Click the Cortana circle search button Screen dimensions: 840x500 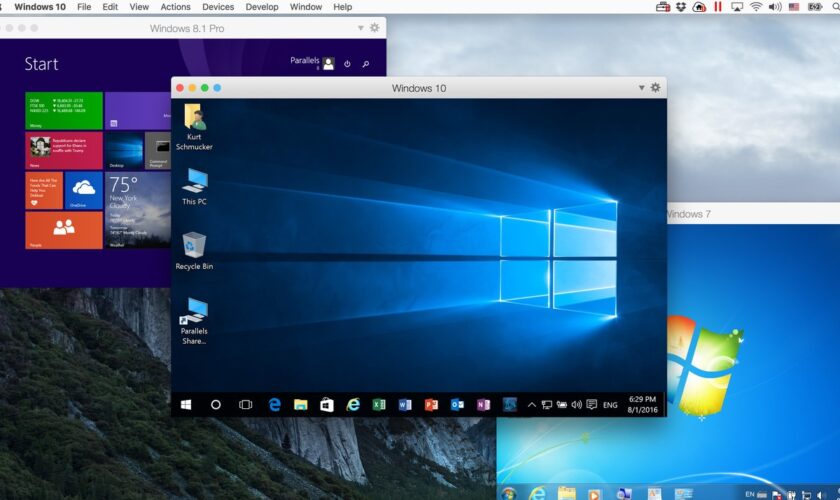coord(215,405)
